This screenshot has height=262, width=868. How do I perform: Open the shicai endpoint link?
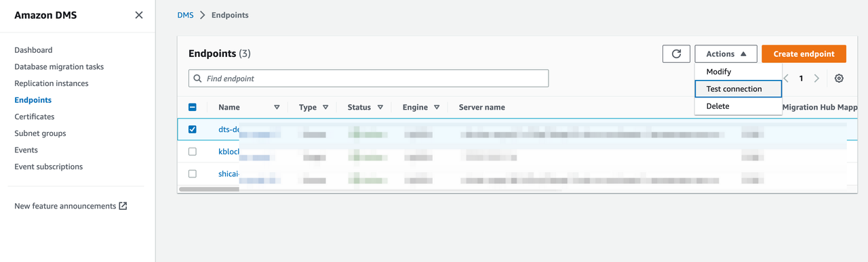tap(229, 174)
